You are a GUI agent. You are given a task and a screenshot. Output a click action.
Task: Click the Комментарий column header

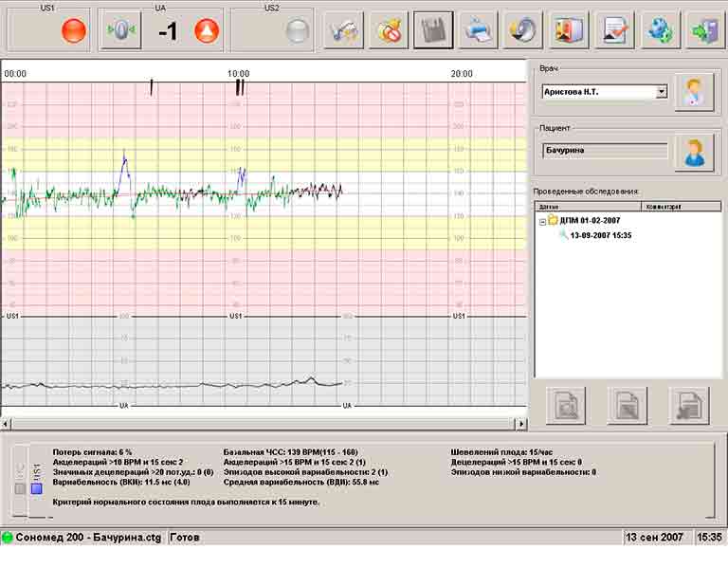tap(677, 206)
